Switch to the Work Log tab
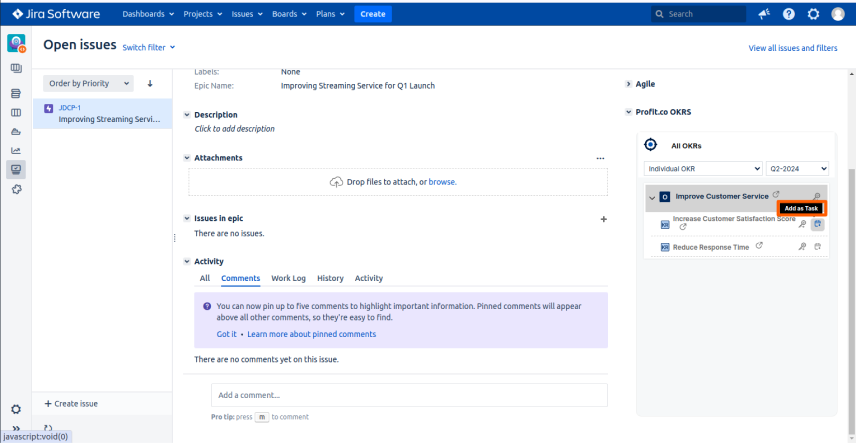 click(289, 278)
